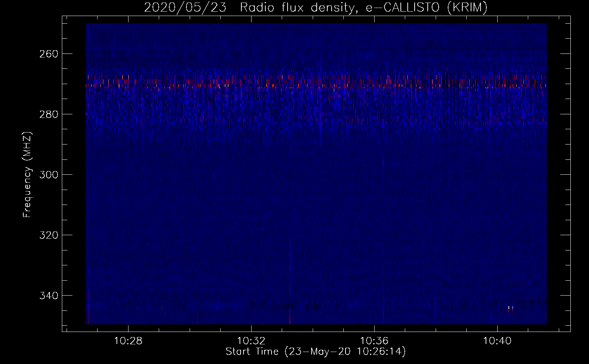Click the 320 frequency tick label
The width and height of the screenshot is (589, 364).
click(x=48, y=235)
